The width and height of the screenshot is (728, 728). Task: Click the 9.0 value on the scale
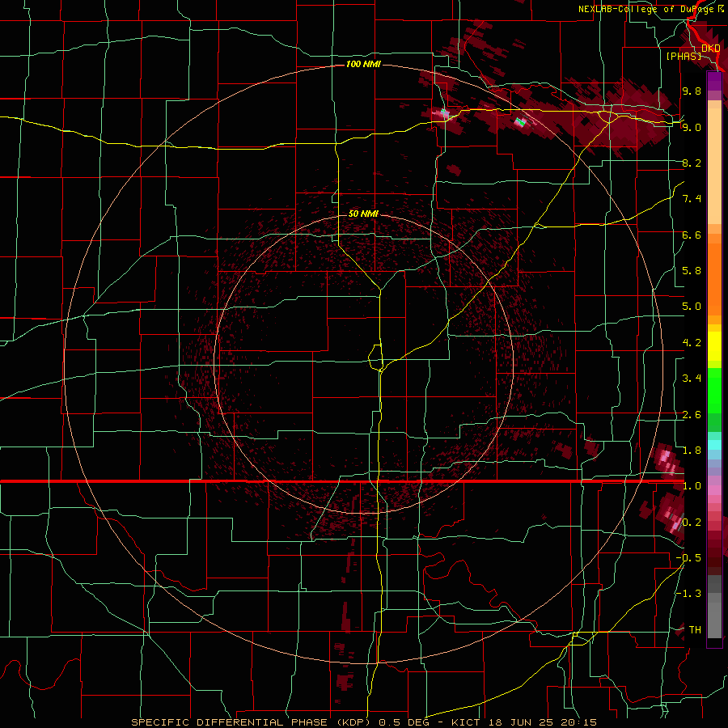coord(692,127)
